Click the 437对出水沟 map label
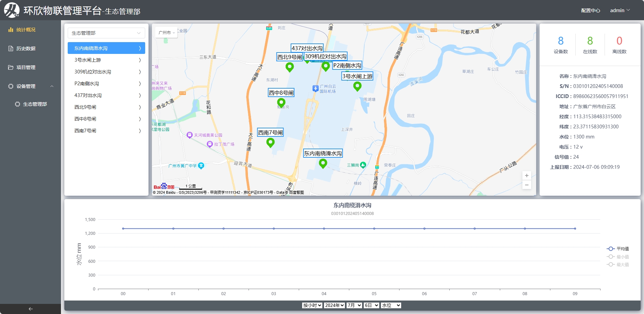The height and width of the screenshot is (314, 644). click(307, 48)
